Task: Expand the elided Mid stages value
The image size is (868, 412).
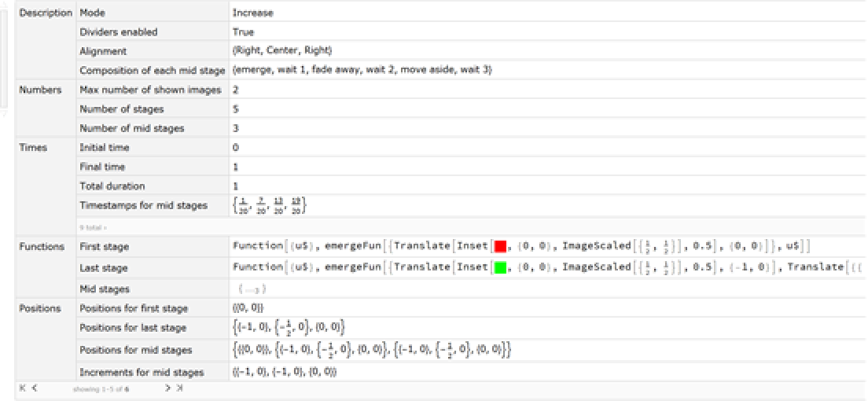Action: (x=246, y=289)
